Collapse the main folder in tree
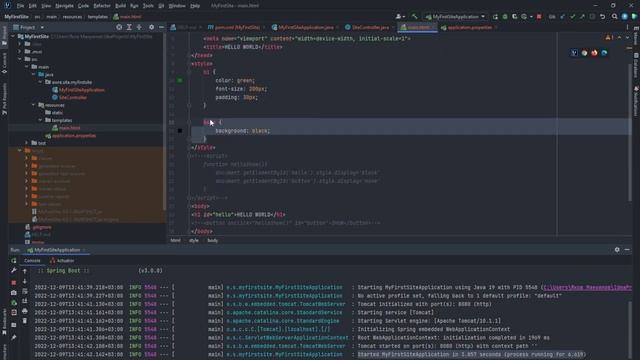Viewport: 640px width, 360px height. [x=27, y=67]
